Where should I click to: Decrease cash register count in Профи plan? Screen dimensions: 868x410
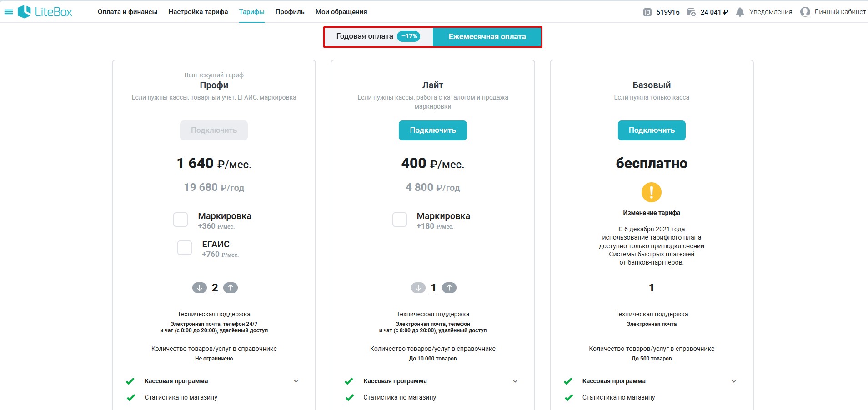click(x=199, y=288)
